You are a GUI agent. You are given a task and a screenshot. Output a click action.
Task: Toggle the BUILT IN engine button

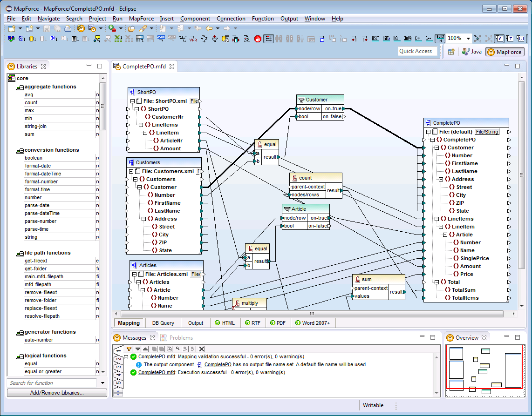[440, 39]
